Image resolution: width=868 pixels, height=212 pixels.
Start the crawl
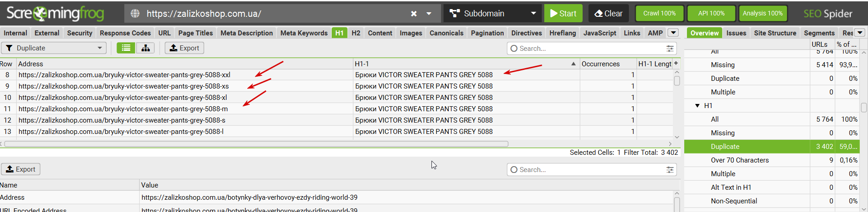(563, 14)
